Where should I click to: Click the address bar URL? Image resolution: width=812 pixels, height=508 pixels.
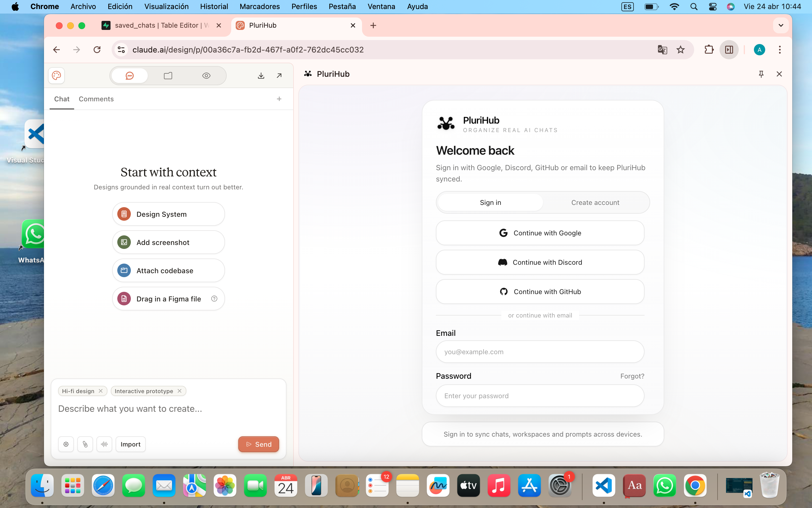point(248,50)
